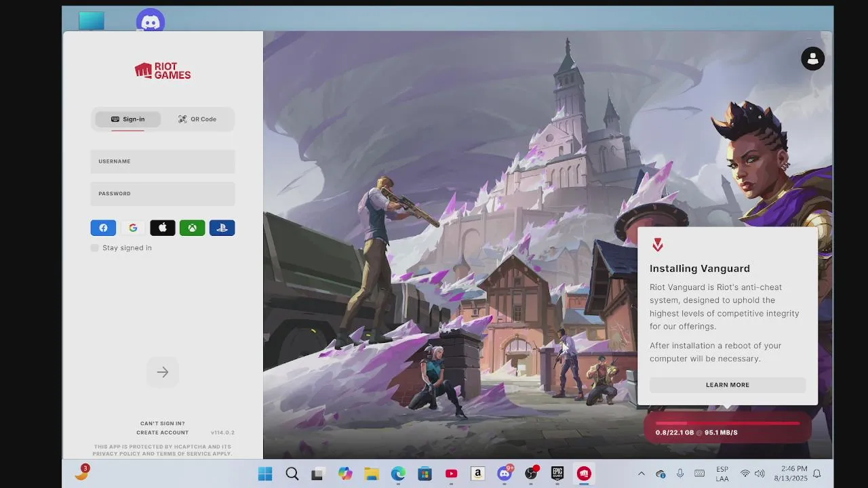Open Amazon from the taskbar

pos(478,474)
